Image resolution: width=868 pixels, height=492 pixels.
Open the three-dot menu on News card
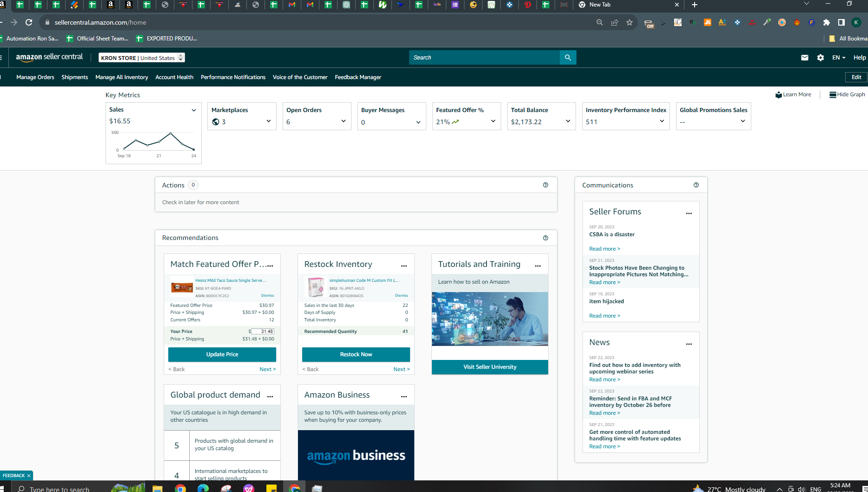(x=689, y=344)
